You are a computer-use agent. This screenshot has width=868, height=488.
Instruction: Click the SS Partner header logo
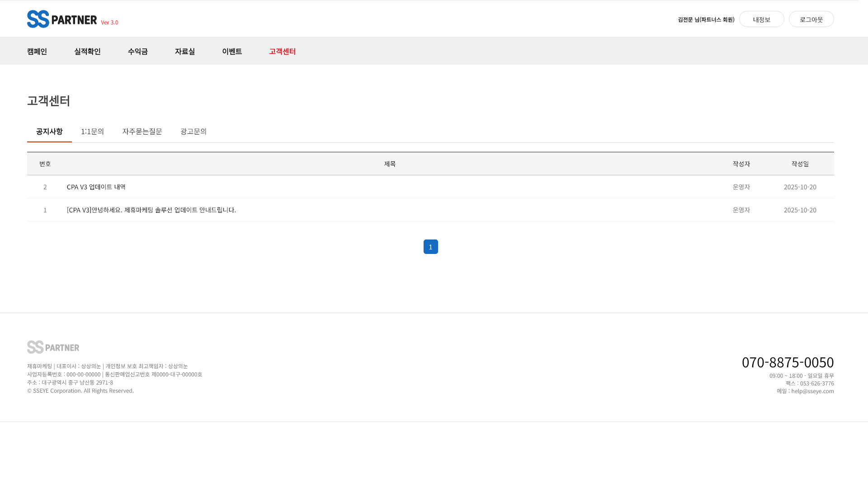(62, 19)
